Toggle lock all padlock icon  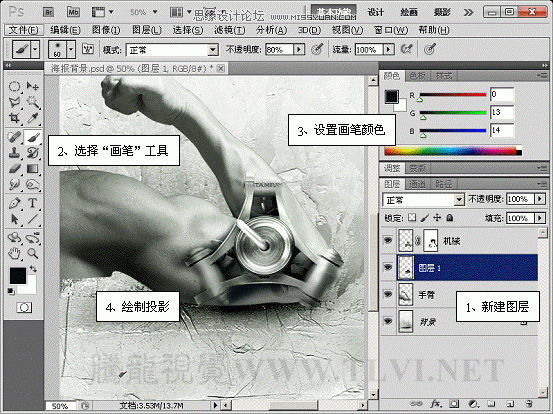pyautogui.click(x=449, y=218)
